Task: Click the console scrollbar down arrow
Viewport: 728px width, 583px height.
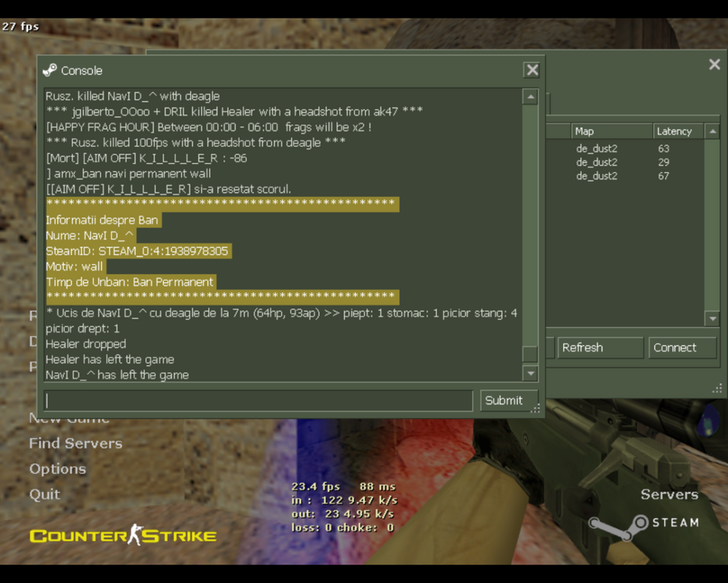Action: coord(530,374)
